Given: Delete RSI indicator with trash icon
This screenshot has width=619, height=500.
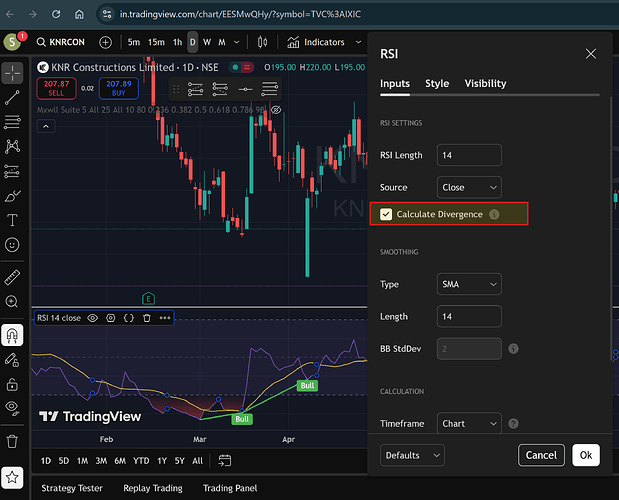Looking at the screenshot, I should pyautogui.click(x=147, y=318).
